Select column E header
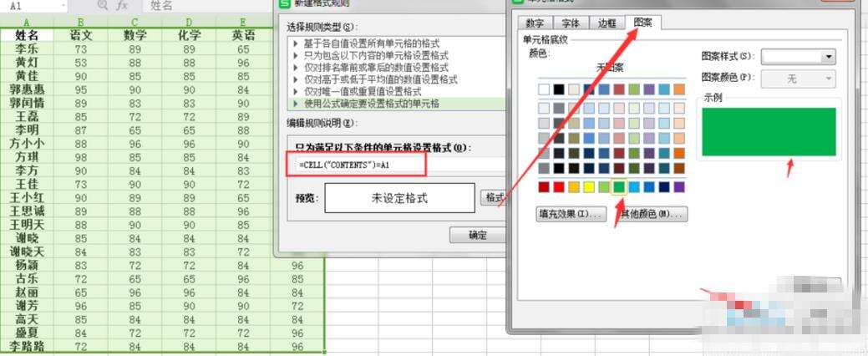The height and width of the screenshot is (356, 868). pyautogui.click(x=243, y=23)
